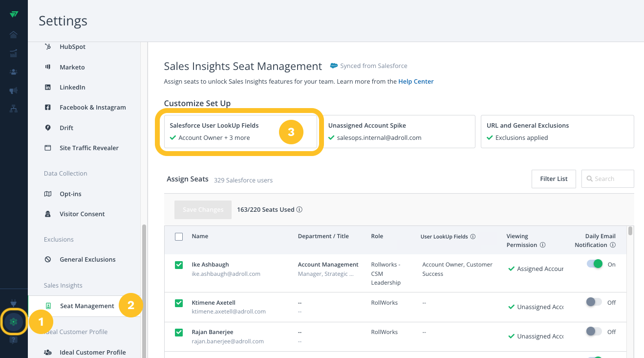The width and height of the screenshot is (644, 358).
Task: Click info icon next to Seats Used
Action: pyautogui.click(x=300, y=210)
